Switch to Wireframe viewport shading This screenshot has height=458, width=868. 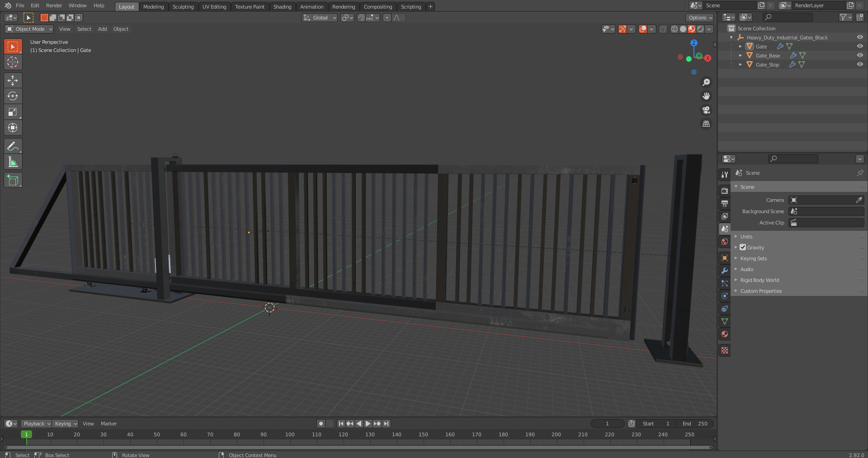point(675,29)
